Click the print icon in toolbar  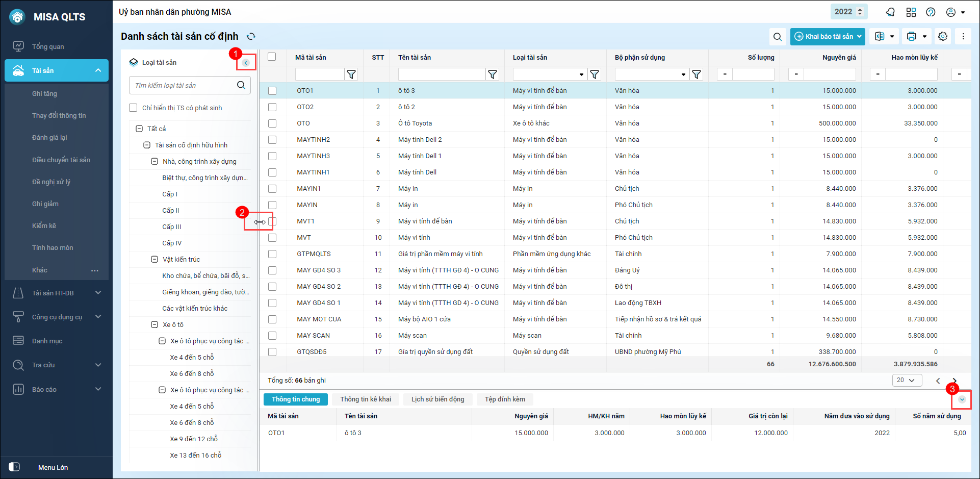click(x=912, y=36)
